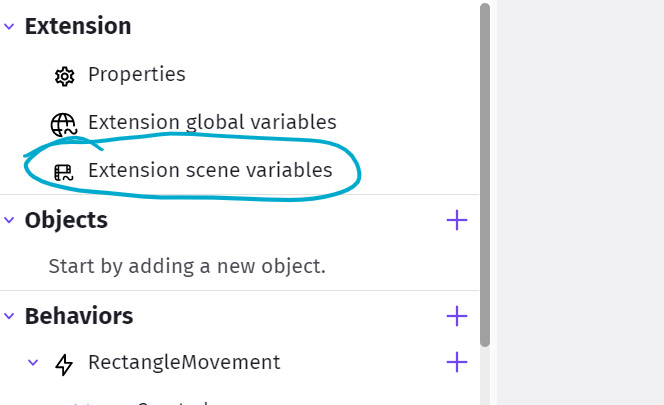The image size is (664, 405).
Task: Click the Objects section header
Action: [x=66, y=220]
